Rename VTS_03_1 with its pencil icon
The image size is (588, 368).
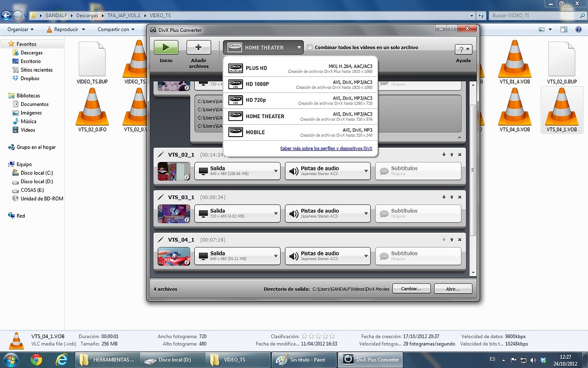pyautogui.click(x=161, y=197)
